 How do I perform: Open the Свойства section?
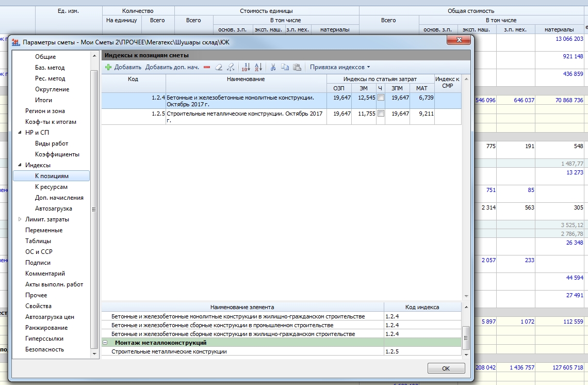click(x=38, y=306)
